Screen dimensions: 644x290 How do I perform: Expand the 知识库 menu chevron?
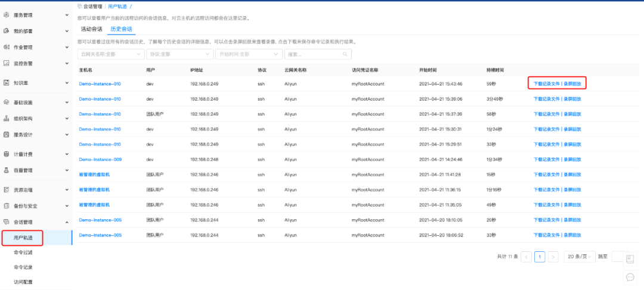pyautogui.click(x=67, y=83)
